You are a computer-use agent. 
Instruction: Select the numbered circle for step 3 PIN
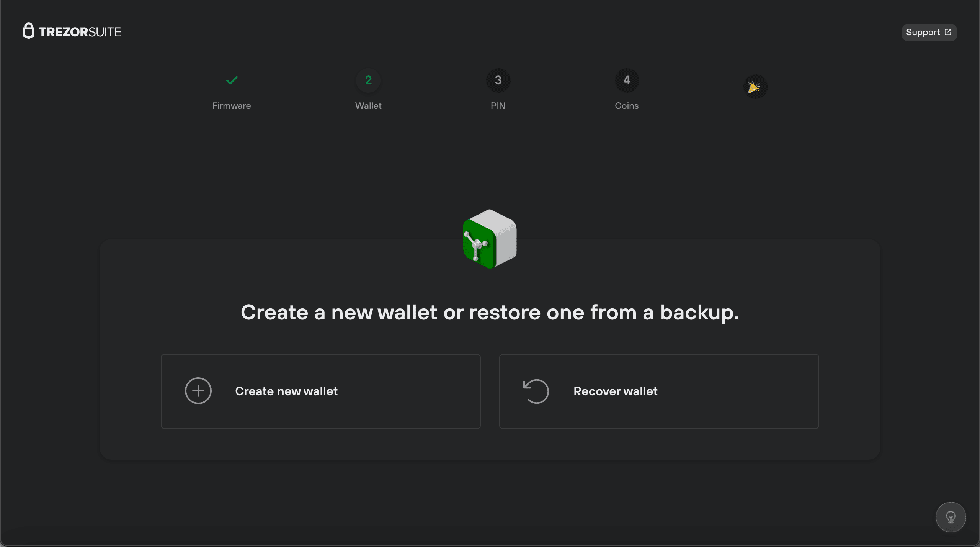coord(498,80)
